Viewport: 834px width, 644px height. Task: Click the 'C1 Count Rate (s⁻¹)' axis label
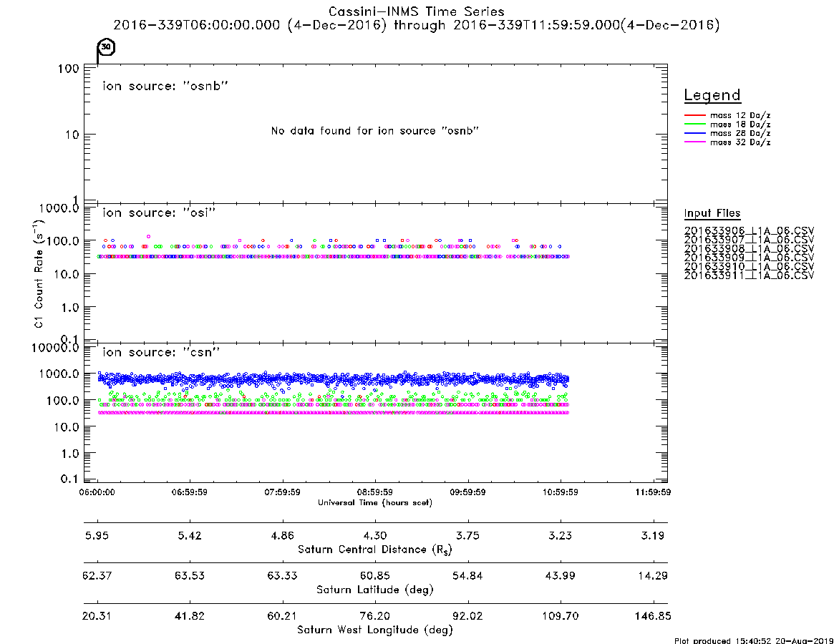click(38, 273)
